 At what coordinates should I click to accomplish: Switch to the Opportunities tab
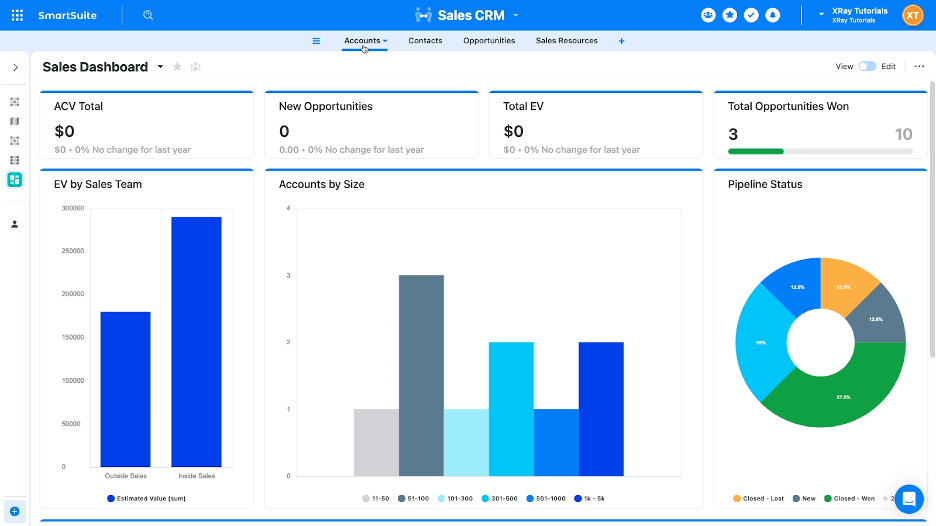pos(489,41)
